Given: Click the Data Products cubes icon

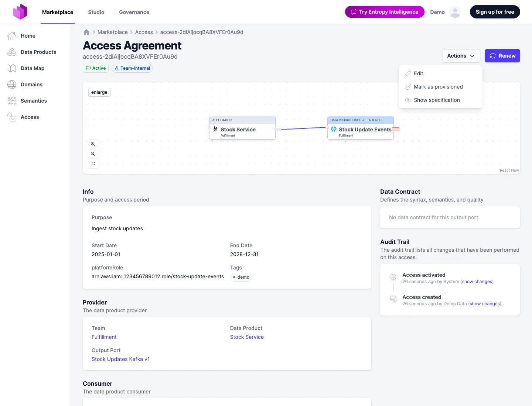Looking at the screenshot, I should 12,52.
